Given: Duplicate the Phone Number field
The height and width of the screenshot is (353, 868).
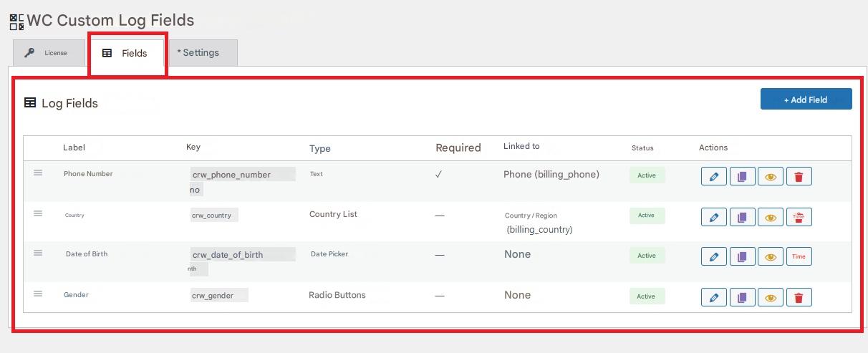Looking at the screenshot, I should tap(742, 176).
